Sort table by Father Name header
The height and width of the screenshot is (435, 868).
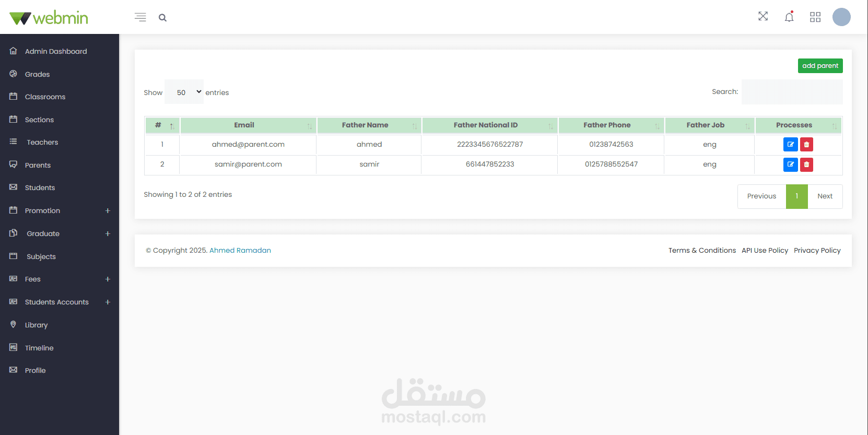pos(369,125)
